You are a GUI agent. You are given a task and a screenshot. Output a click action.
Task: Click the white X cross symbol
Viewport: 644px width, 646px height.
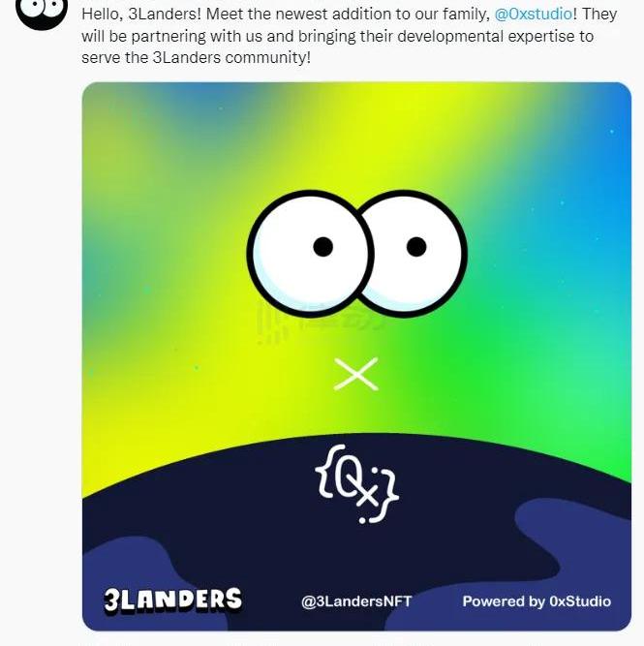click(x=356, y=374)
